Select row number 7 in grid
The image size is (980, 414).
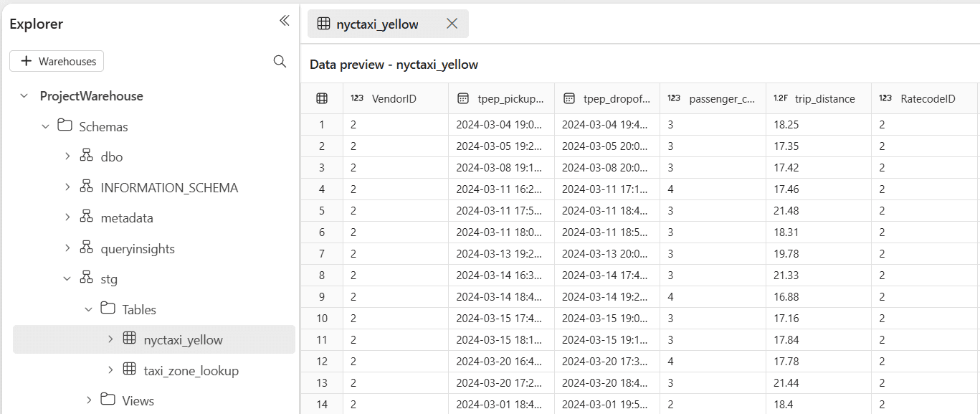click(x=322, y=254)
